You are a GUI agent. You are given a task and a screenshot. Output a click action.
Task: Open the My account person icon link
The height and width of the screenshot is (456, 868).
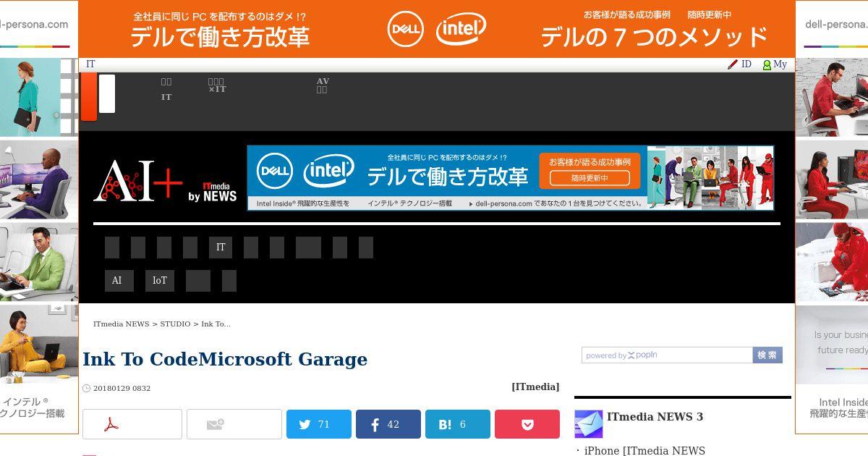coord(775,64)
